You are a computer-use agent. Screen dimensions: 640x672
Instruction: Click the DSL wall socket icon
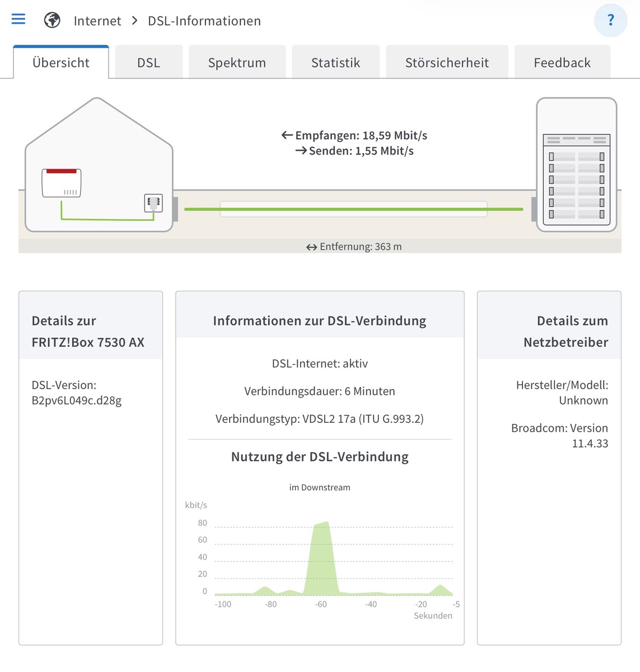153,202
